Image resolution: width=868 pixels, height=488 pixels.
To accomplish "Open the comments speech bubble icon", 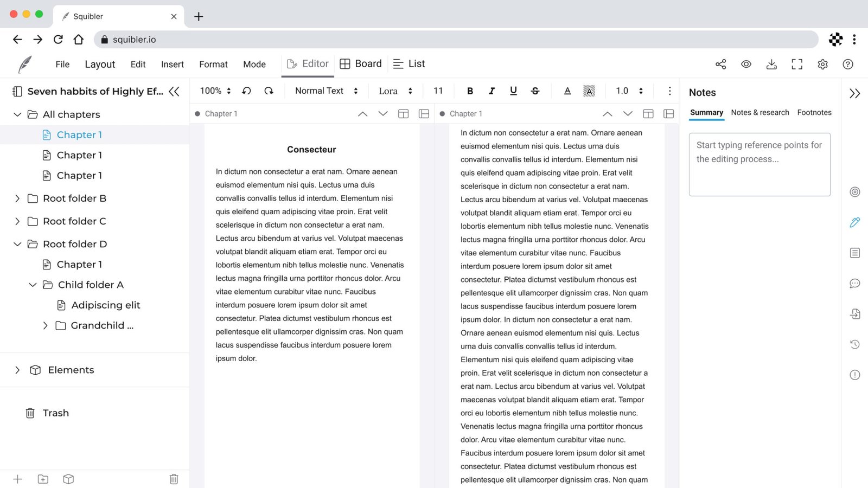I will [x=855, y=283].
